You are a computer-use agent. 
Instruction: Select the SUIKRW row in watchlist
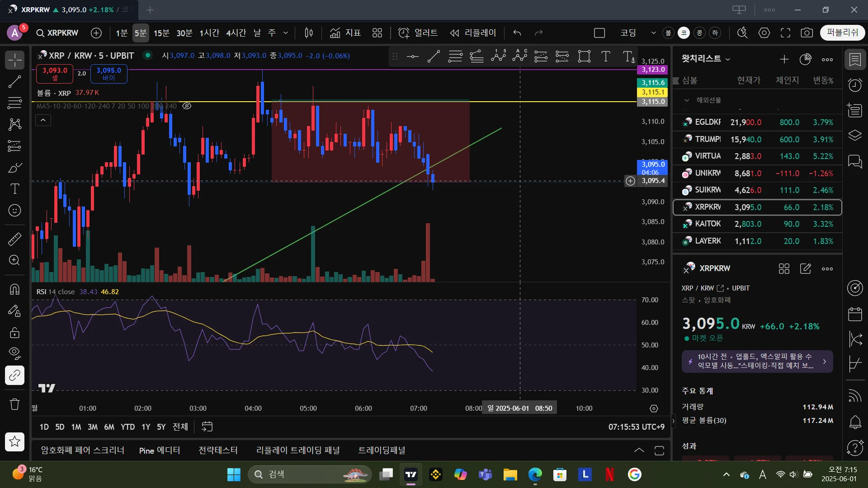757,190
